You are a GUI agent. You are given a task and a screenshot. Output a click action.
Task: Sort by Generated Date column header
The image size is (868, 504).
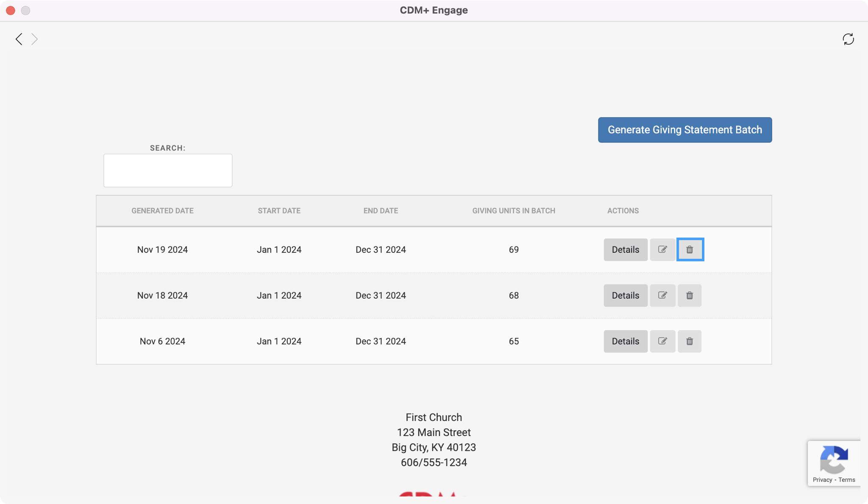(x=162, y=211)
